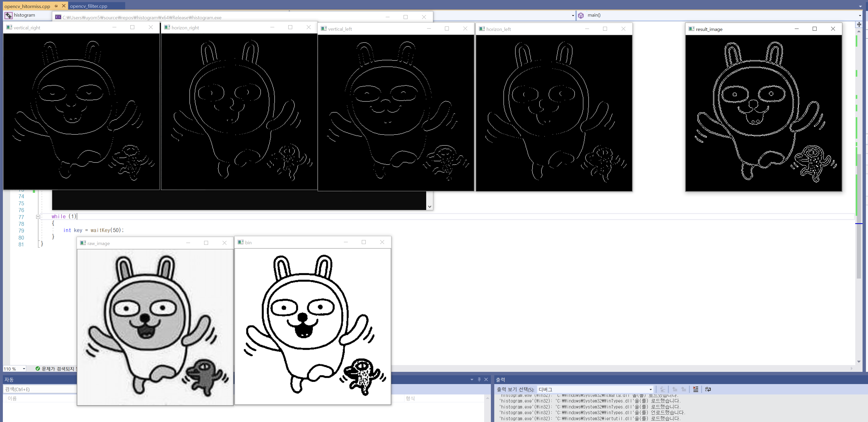The image size is (868, 422).
Task: Open the 자동 panel window position menu
Action: [472, 380]
